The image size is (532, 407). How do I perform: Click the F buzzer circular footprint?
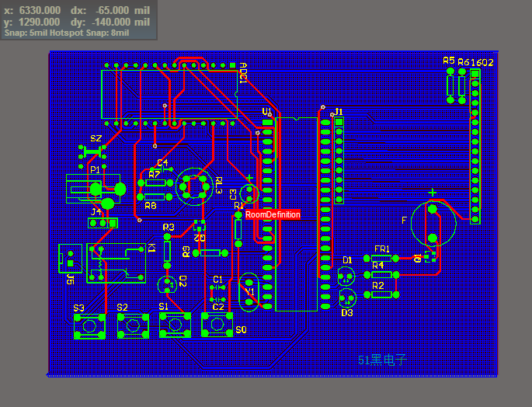(433, 224)
